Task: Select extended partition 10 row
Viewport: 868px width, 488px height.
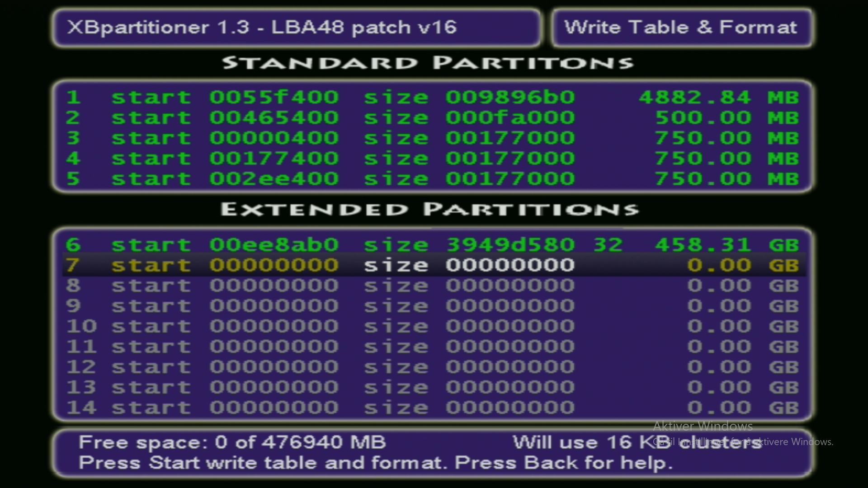Action: [432, 326]
